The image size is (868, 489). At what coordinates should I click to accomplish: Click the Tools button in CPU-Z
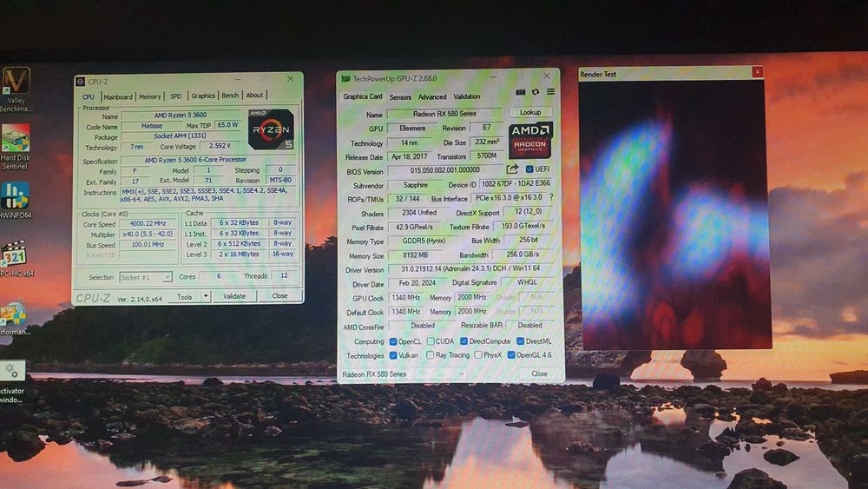tap(185, 297)
